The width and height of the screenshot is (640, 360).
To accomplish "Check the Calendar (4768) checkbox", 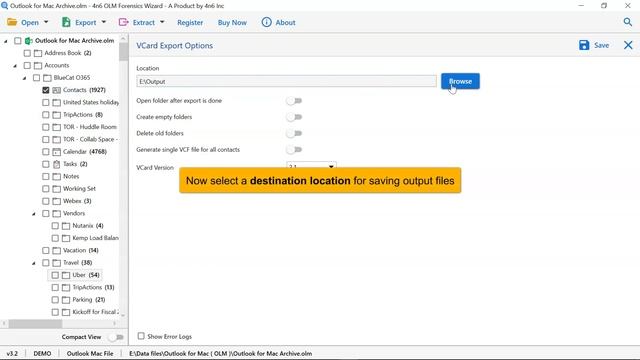I will (x=46, y=152).
